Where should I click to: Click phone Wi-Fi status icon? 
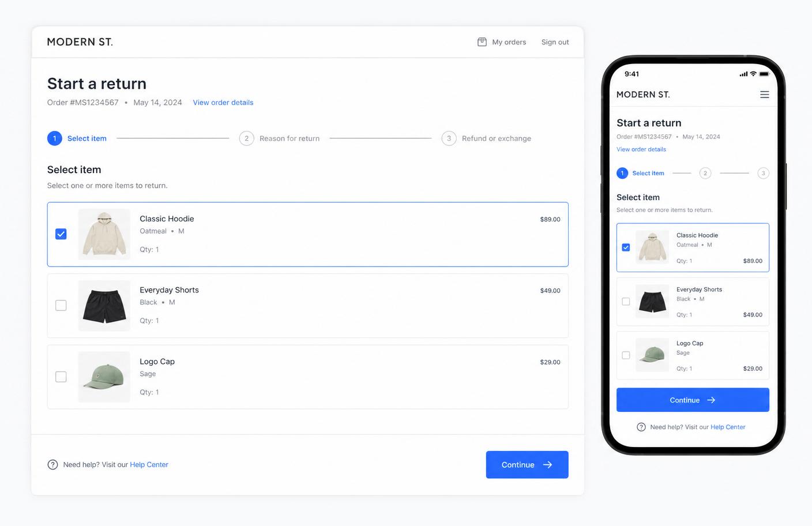(753, 74)
